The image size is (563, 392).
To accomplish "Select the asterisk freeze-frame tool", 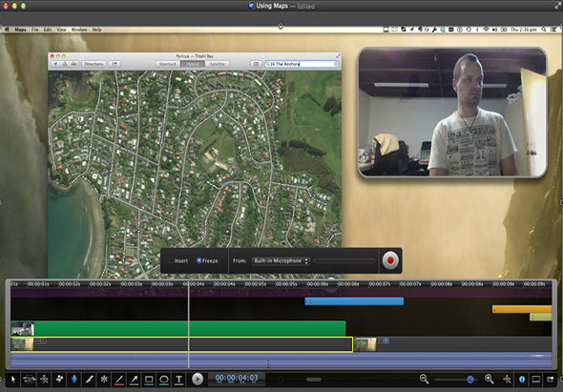I will click(104, 379).
